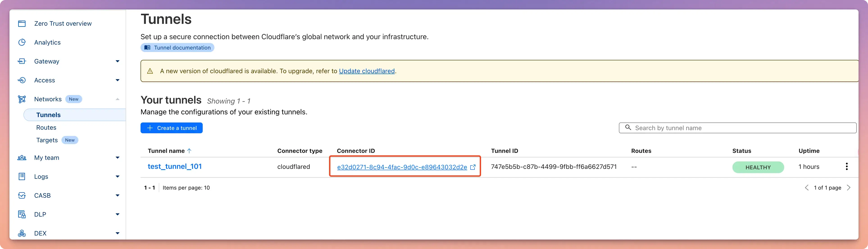Click the Connector type column header
The height and width of the screenshot is (249, 868).
click(300, 151)
